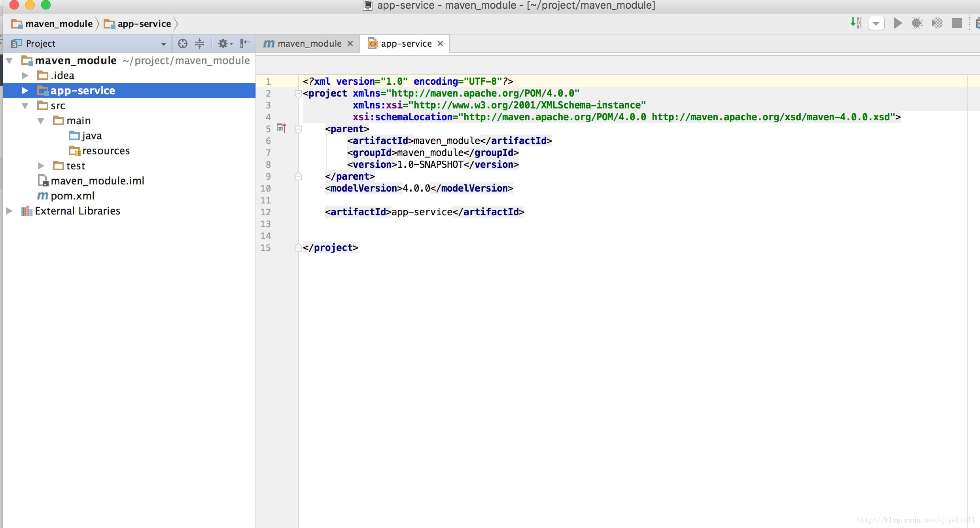Switch to the maven_module editor tab
Image resolution: width=980 pixels, height=528 pixels.
[309, 44]
